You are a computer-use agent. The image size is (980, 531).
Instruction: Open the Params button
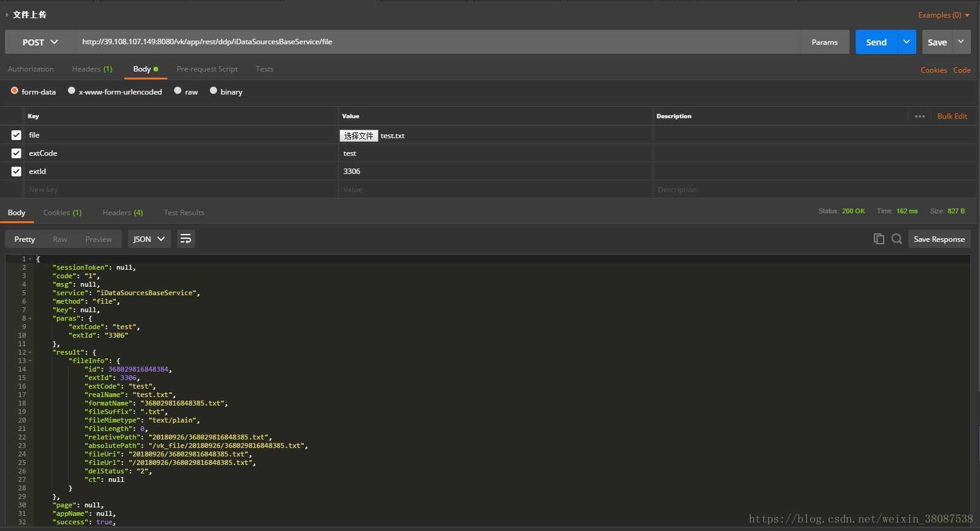click(825, 42)
